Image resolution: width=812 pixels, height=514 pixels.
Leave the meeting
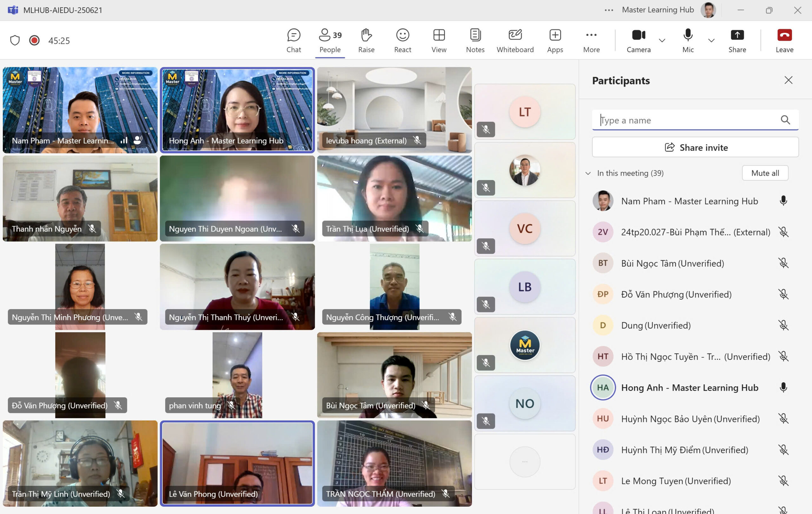tap(784, 41)
